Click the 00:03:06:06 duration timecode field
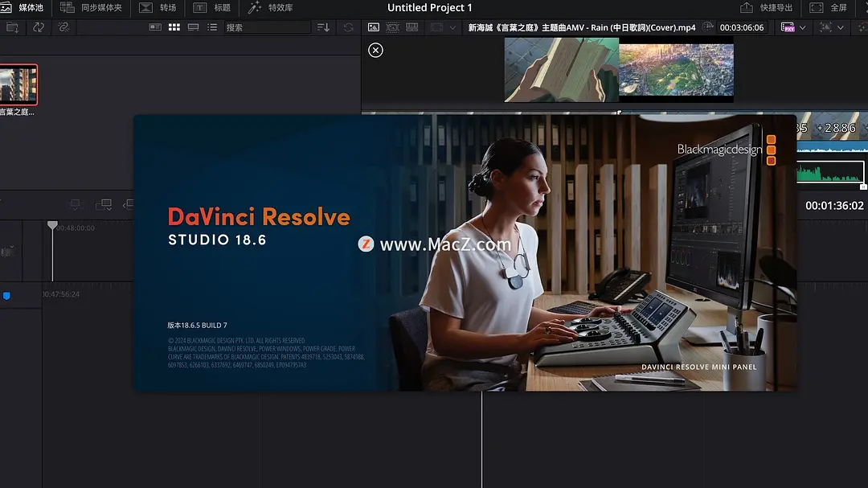Viewport: 868px width, 488px height. tap(742, 27)
